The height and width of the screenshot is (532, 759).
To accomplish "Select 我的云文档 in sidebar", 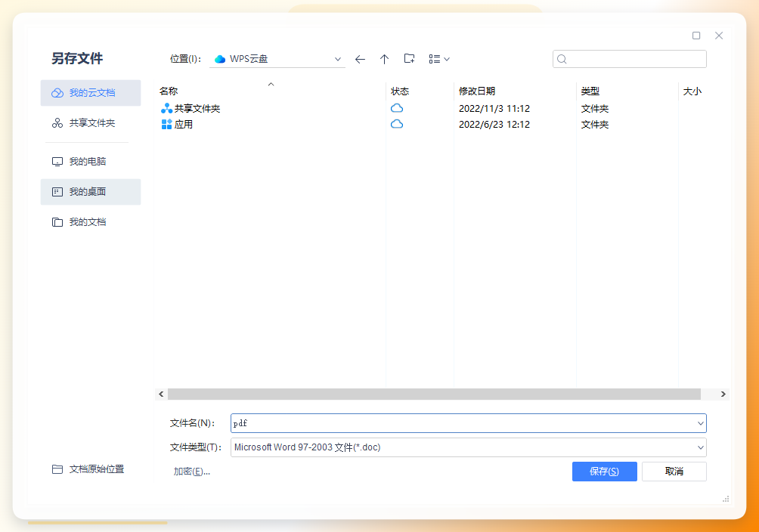I will (91, 93).
